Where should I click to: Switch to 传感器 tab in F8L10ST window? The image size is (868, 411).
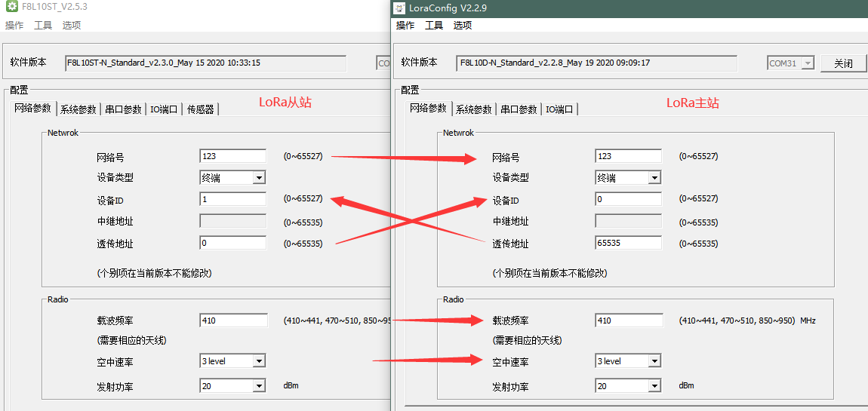[200, 109]
